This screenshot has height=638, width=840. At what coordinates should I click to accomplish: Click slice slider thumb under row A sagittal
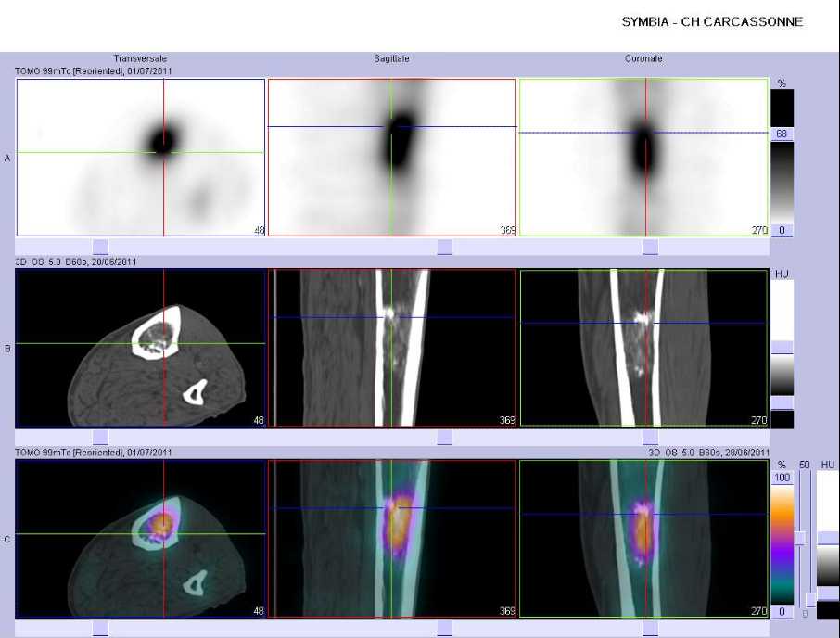click(x=445, y=247)
